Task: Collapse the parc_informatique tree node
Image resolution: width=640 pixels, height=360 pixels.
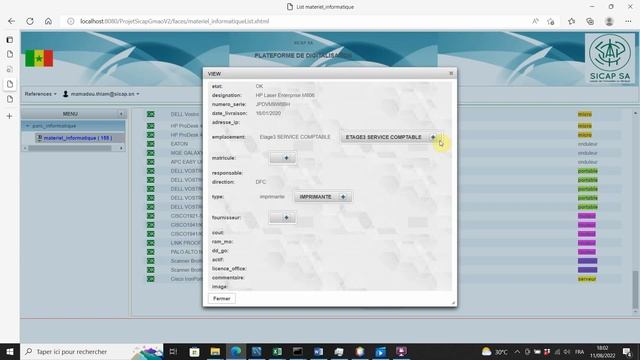Action: tap(27, 126)
